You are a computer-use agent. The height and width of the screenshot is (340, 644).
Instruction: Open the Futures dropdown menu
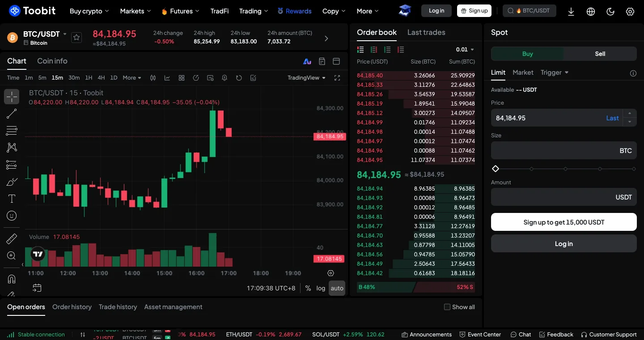coord(180,11)
